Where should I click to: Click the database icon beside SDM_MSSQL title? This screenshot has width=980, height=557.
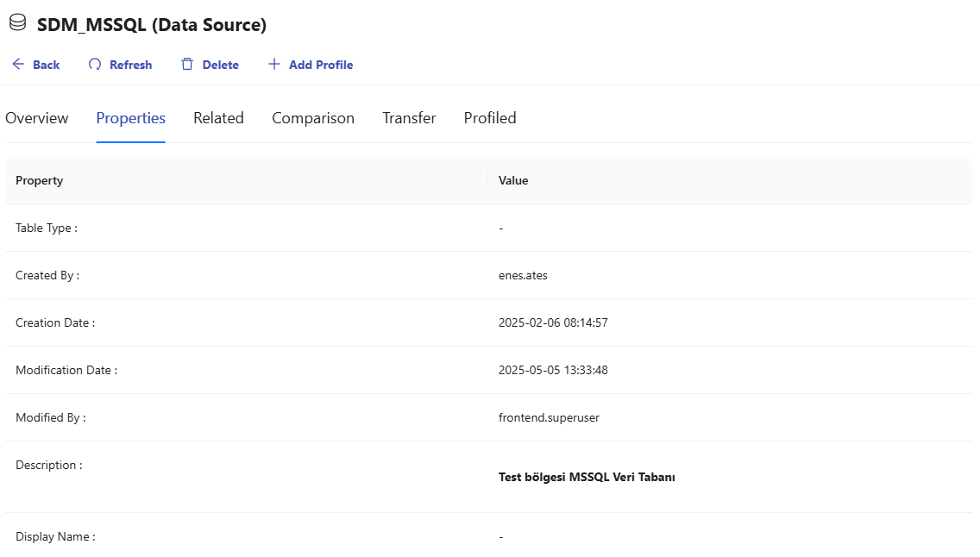(17, 24)
